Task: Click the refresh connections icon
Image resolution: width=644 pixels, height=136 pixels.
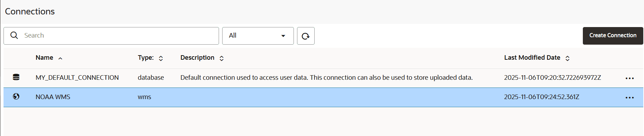Action: coord(305,36)
